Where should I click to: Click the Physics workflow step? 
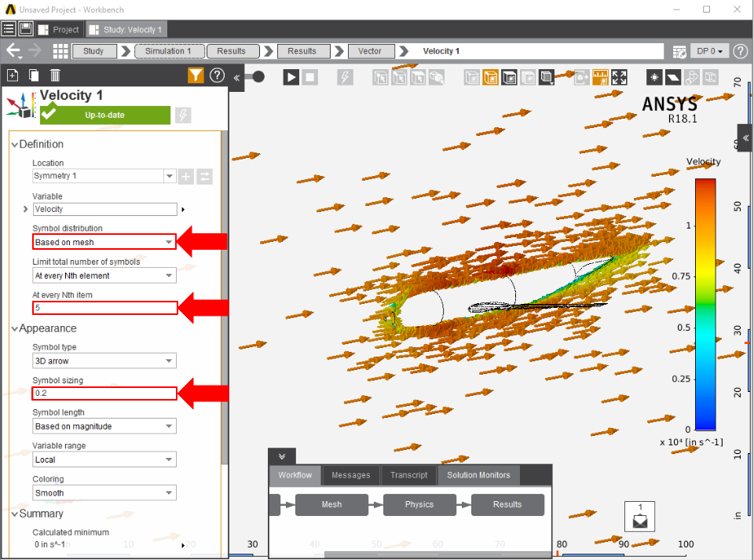click(x=419, y=505)
